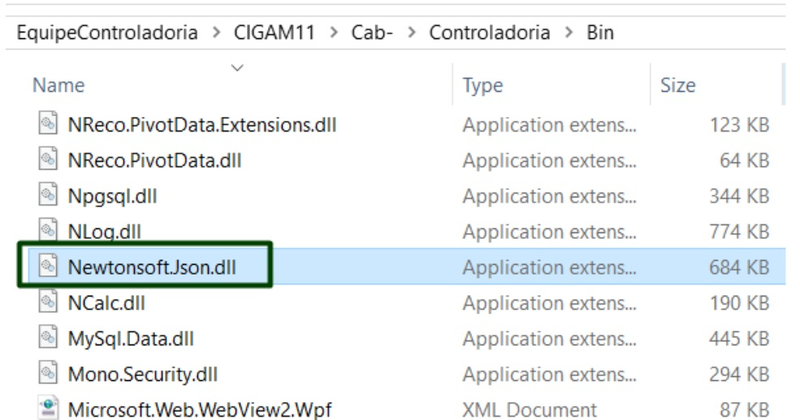Click the NReco.PivotData.Extensions.dll file icon

coord(48,124)
